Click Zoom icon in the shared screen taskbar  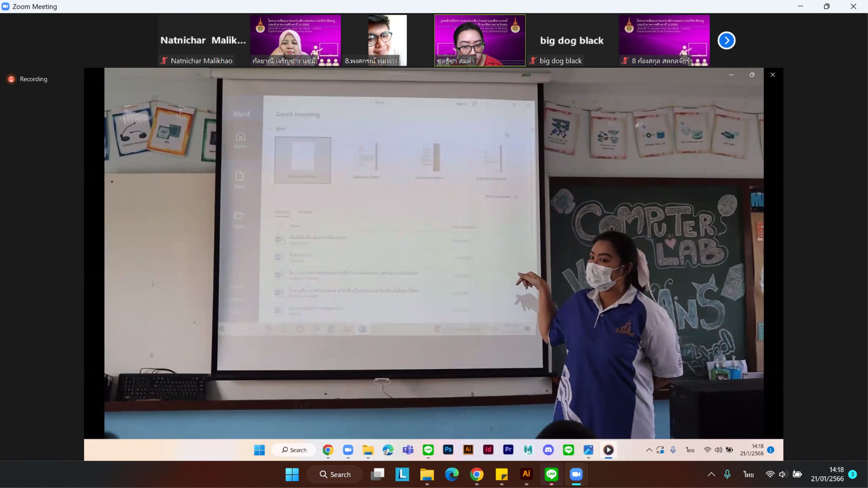coord(348,450)
